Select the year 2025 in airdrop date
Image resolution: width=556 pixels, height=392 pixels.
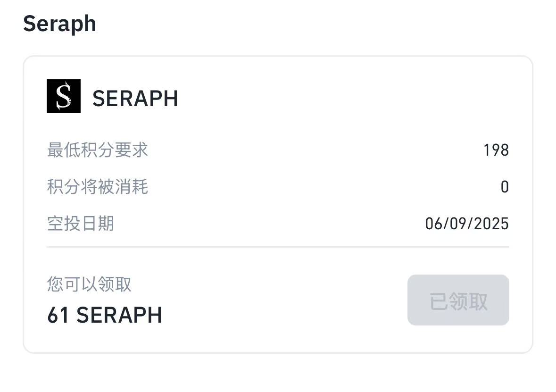click(491, 224)
